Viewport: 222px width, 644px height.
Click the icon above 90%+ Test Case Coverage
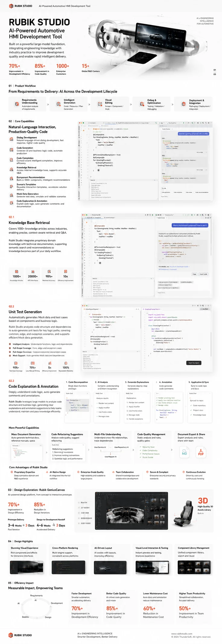(16, 363)
